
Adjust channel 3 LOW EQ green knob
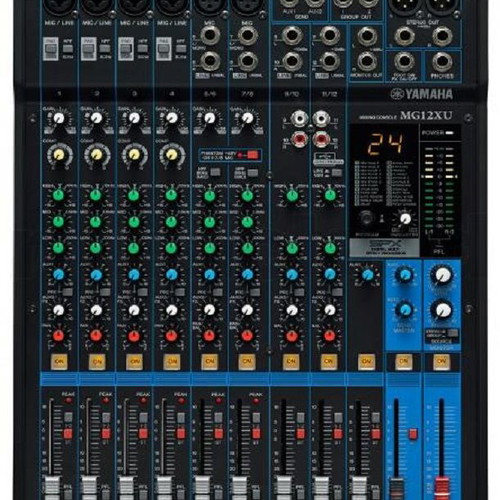[x=134, y=248]
